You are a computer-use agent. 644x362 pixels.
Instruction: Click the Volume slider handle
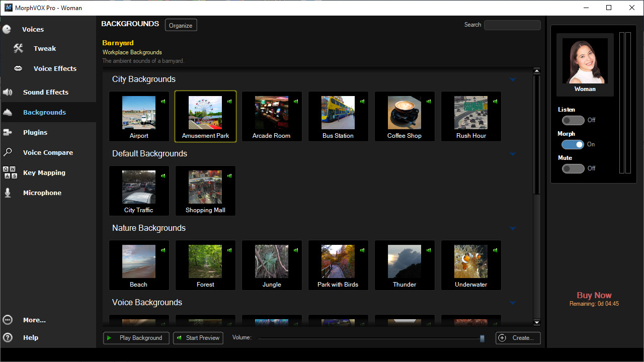pyautogui.click(x=482, y=338)
